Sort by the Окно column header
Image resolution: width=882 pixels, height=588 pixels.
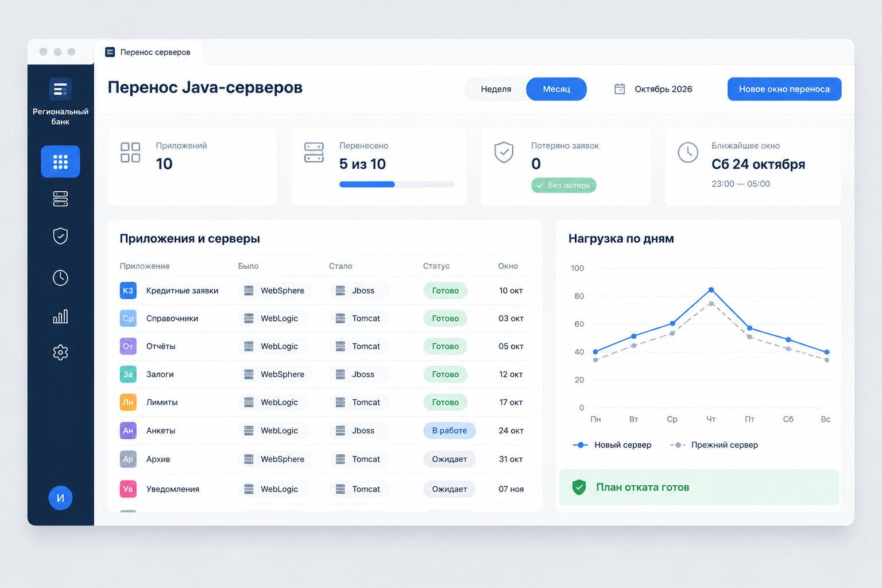pos(508,266)
